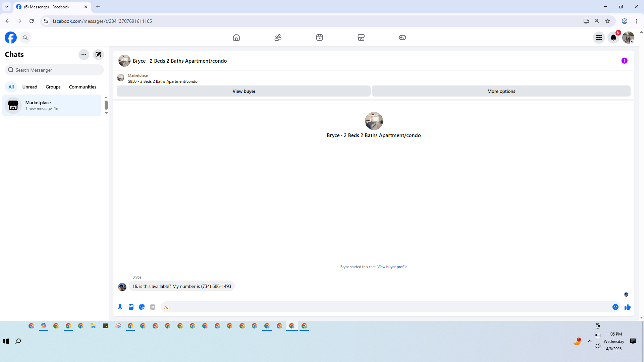
Task: Open the notifications bell
Action: tap(613, 38)
